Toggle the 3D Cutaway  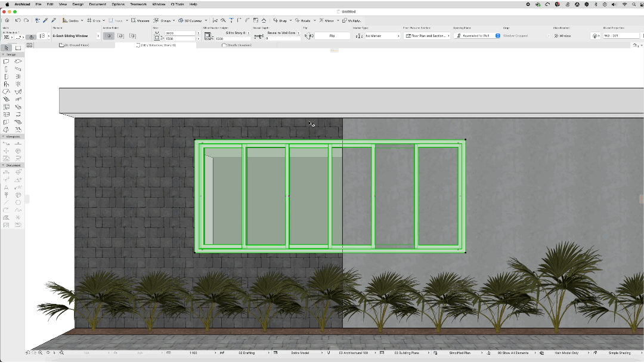pyautogui.click(x=190, y=20)
